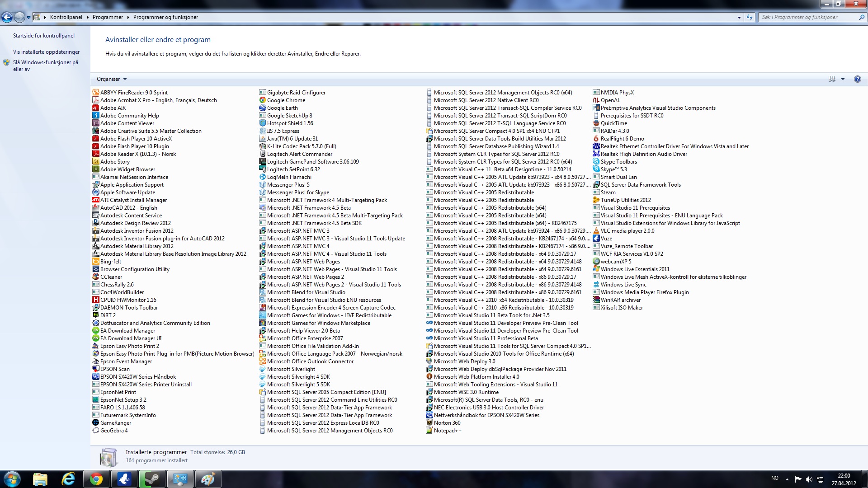
Task: Select DAEMON Tools Toolbar entry
Action: 125,308
